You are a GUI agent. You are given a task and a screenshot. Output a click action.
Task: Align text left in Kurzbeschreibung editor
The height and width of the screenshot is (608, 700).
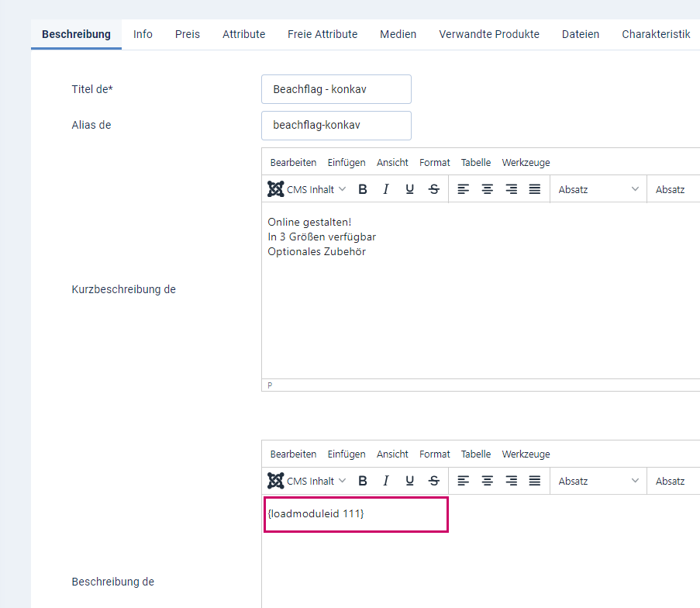pos(464,189)
